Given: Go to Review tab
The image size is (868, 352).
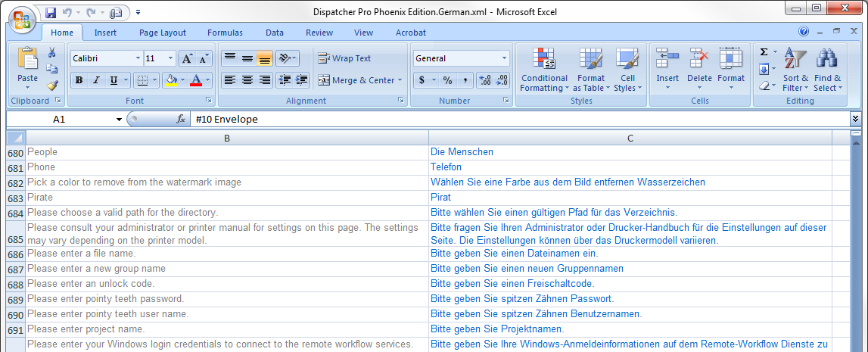Looking at the screenshot, I should click(319, 33).
